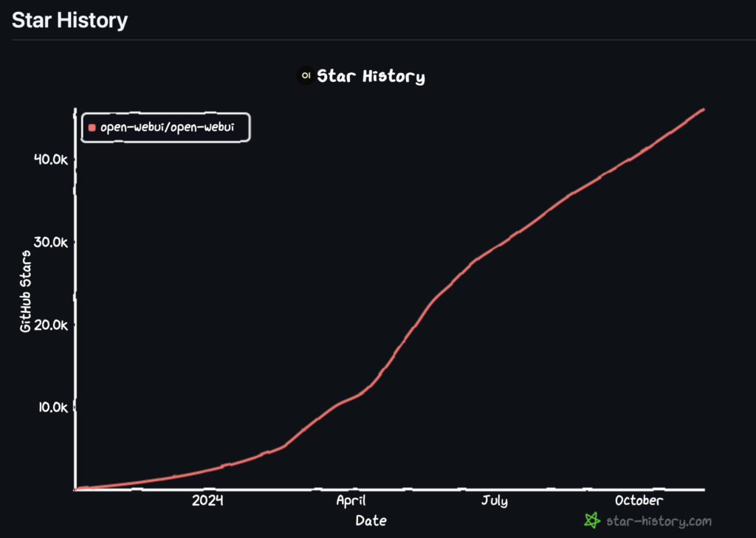Click the 10.0k y-axis label

pos(52,407)
